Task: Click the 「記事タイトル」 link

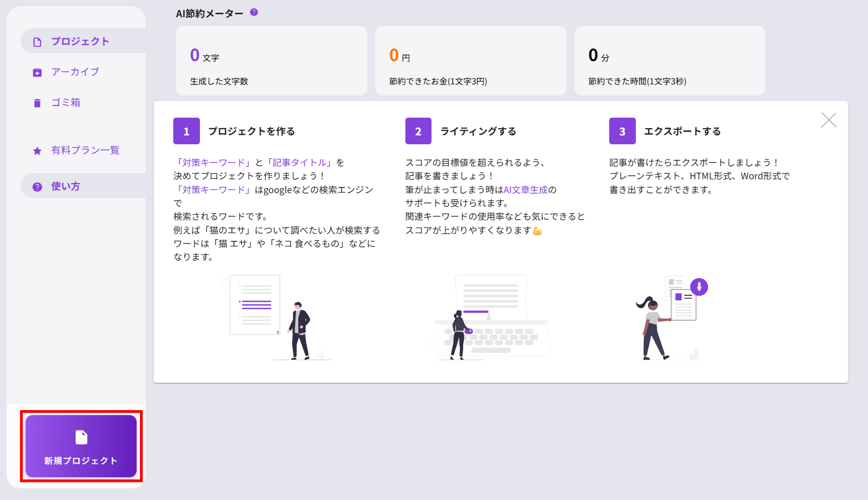Action: pos(300,163)
